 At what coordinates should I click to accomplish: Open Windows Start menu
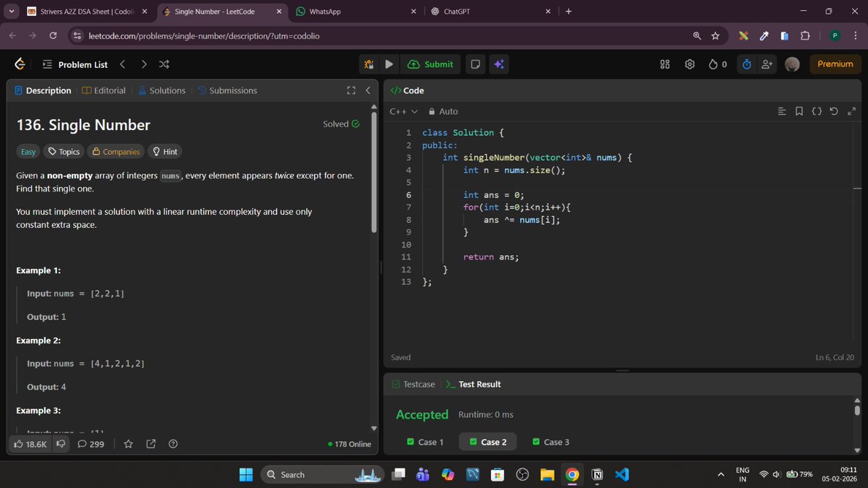coord(246,474)
